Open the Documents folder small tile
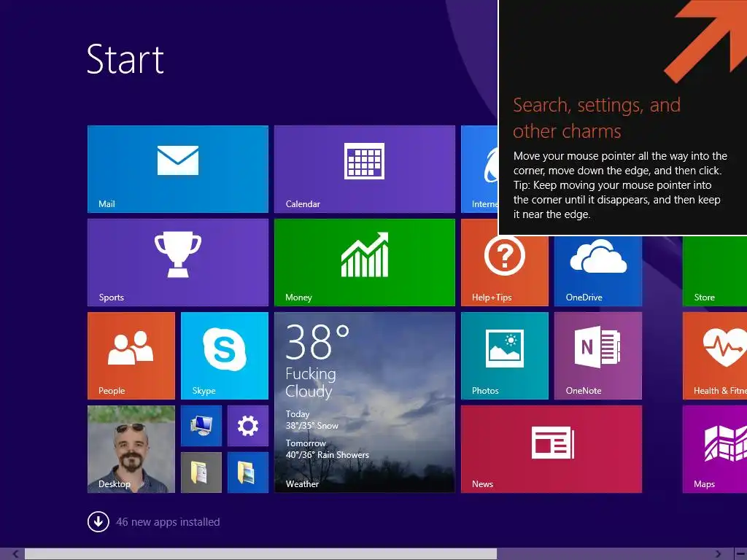The width and height of the screenshot is (747, 560). pyautogui.click(x=201, y=472)
